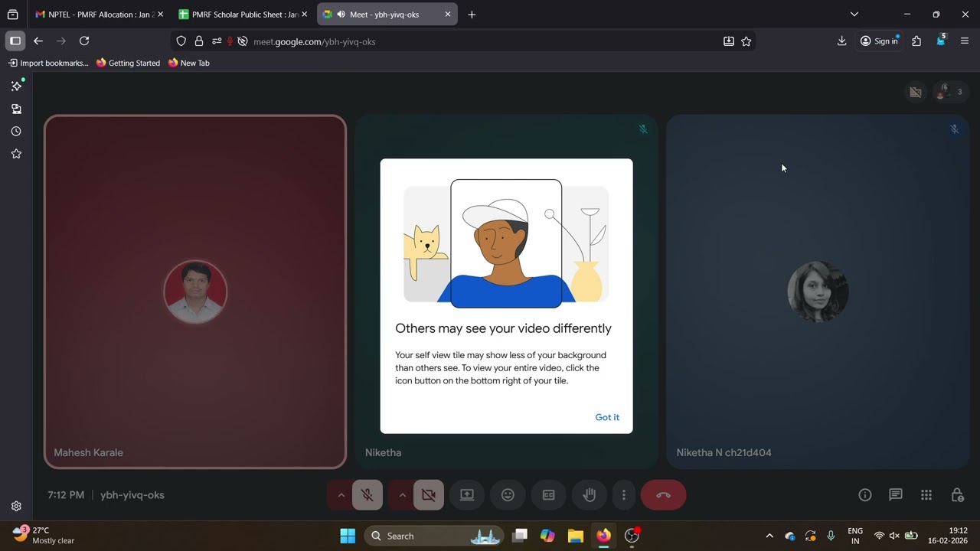Toggle the muted microphone button

(x=367, y=495)
